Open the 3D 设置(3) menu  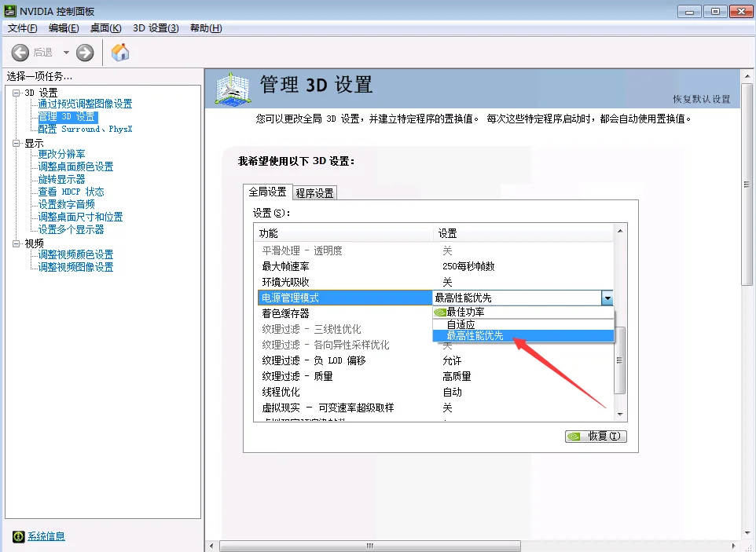pyautogui.click(x=156, y=28)
